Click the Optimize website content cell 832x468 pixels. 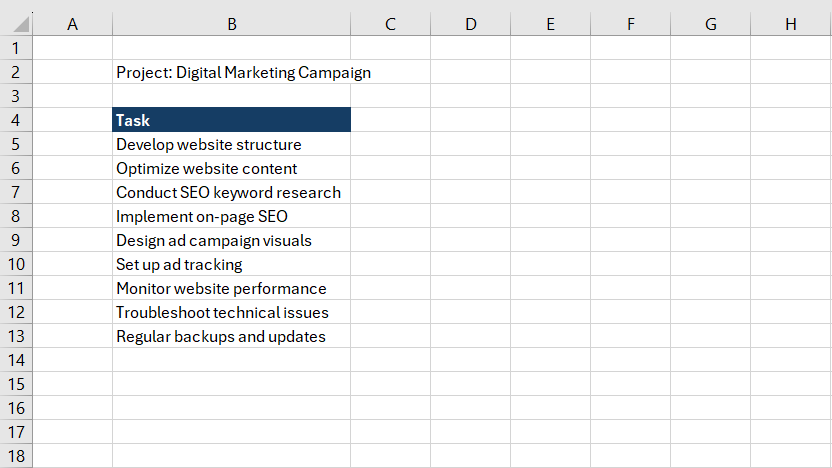click(231, 168)
